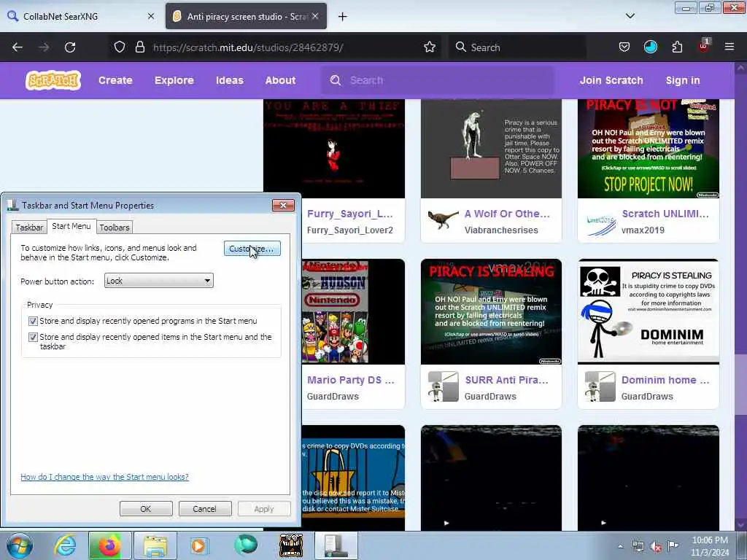Screen dimensions: 747x560
Task: Switch to the Toolbars tab
Action: point(115,227)
